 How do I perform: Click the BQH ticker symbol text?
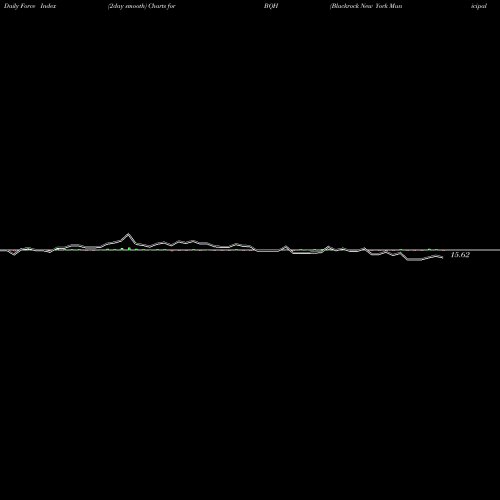[271, 6]
